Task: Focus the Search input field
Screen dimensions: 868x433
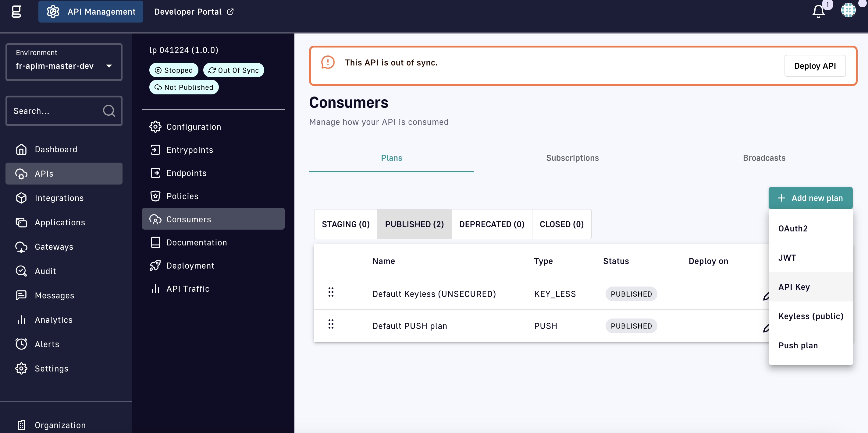Action: pos(54,111)
